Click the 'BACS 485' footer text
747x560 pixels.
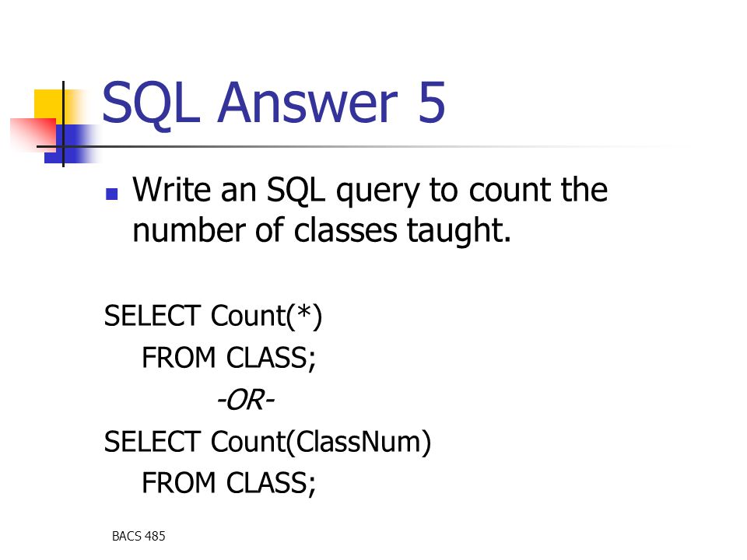click(x=139, y=536)
